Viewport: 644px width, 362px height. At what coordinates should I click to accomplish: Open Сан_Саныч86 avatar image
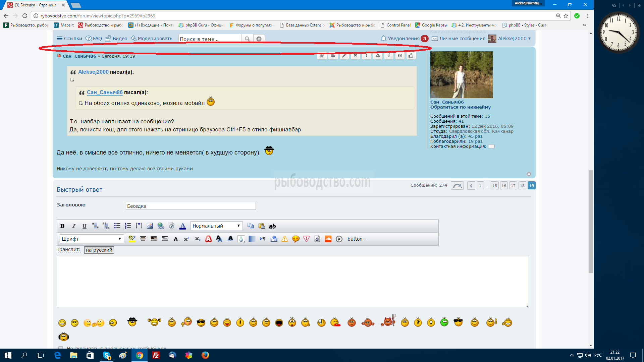[462, 74]
